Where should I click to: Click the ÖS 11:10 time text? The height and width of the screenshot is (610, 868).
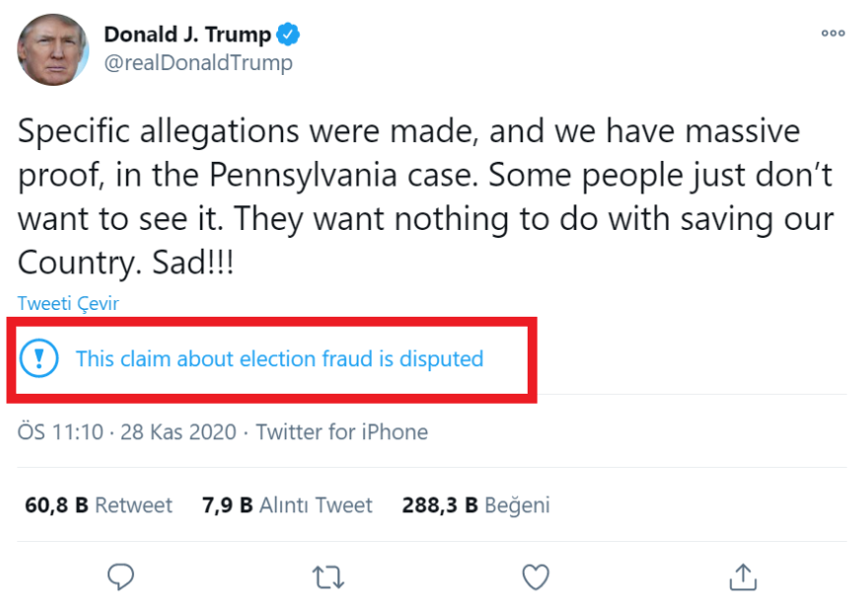pos(60,432)
